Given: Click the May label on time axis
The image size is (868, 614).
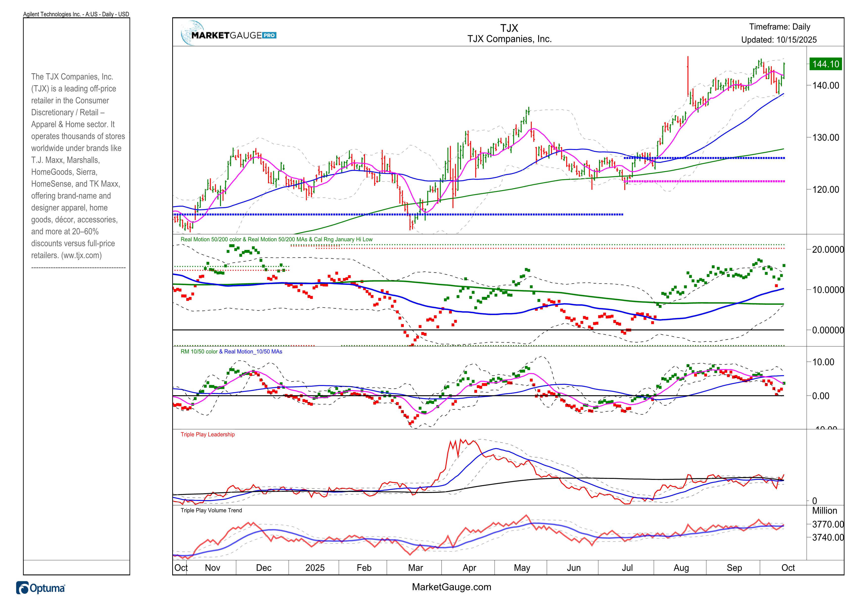Looking at the screenshot, I should 522,567.
